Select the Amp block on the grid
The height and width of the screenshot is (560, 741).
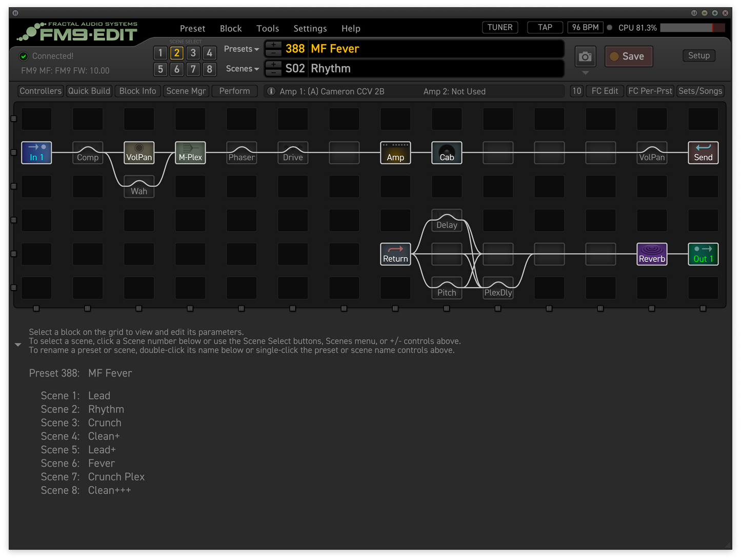[395, 153]
